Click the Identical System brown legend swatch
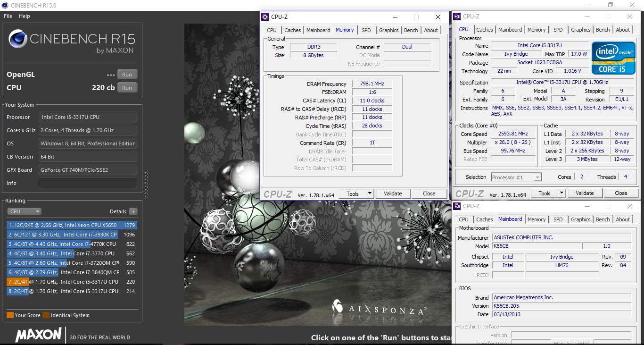Screen dimensions: 644x345 [x=46, y=315]
